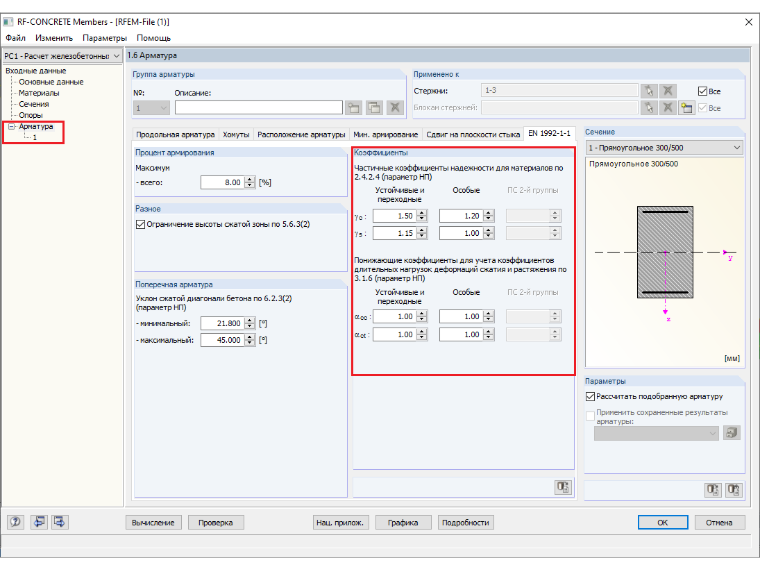Go to previous module window icon
The width and height of the screenshot is (760, 570).
(x=39, y=522)
